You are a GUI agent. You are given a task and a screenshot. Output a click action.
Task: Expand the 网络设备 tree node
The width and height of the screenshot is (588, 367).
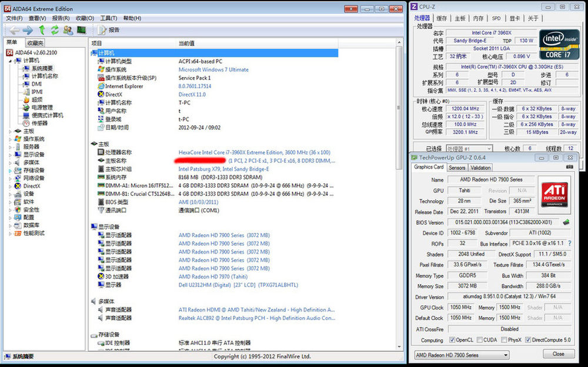point(10,178)
